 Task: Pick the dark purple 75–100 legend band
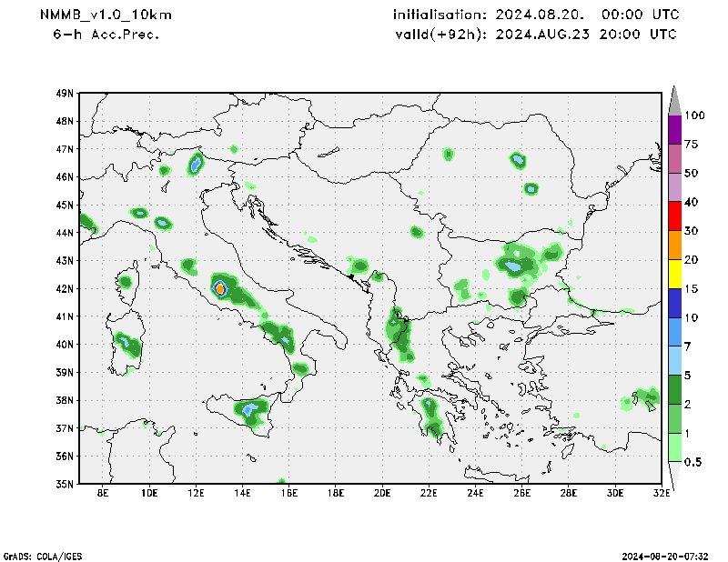click(x=674, y=130)
